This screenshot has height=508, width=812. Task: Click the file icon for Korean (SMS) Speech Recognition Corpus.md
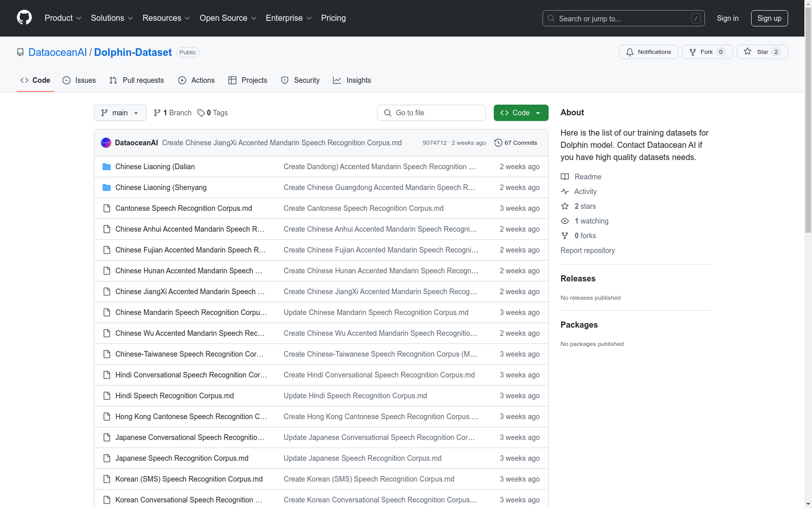pos(107,479)
